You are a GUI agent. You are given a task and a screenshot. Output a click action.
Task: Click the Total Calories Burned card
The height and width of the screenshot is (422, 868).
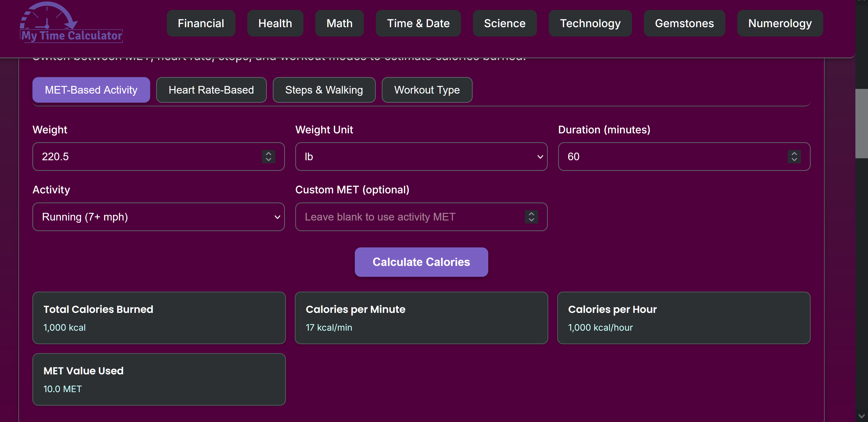pyautogui.click(x=159, y=318)
